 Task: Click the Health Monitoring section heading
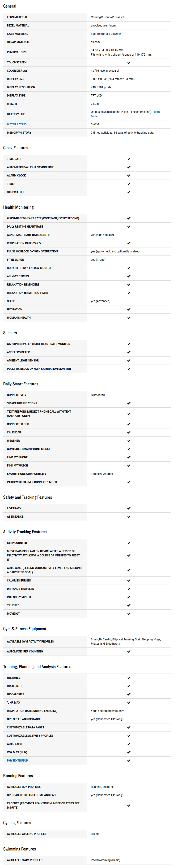pyautogui.click(x=18, y=207)
